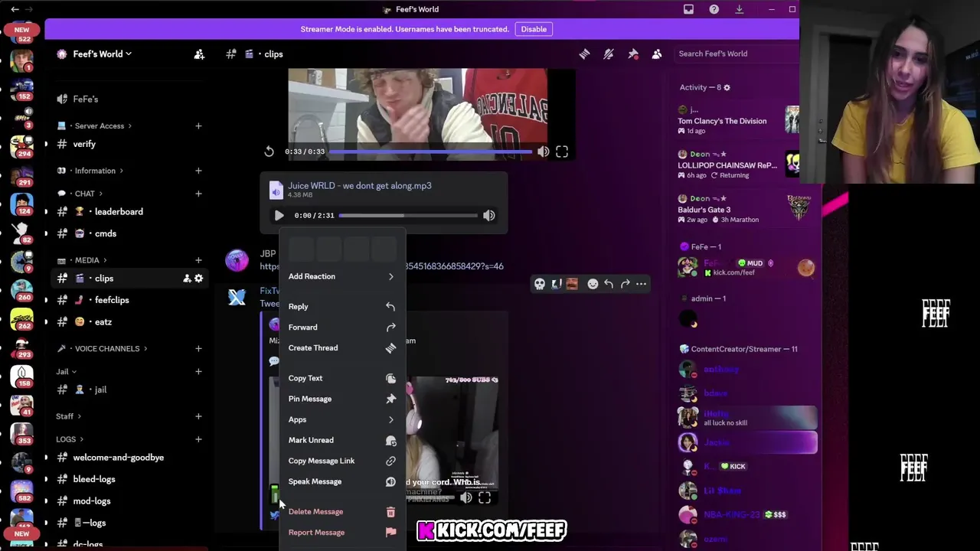Open more options in message toolbar
The width and height of the screenshot is (980, 551).
click(x=641, y=284)
